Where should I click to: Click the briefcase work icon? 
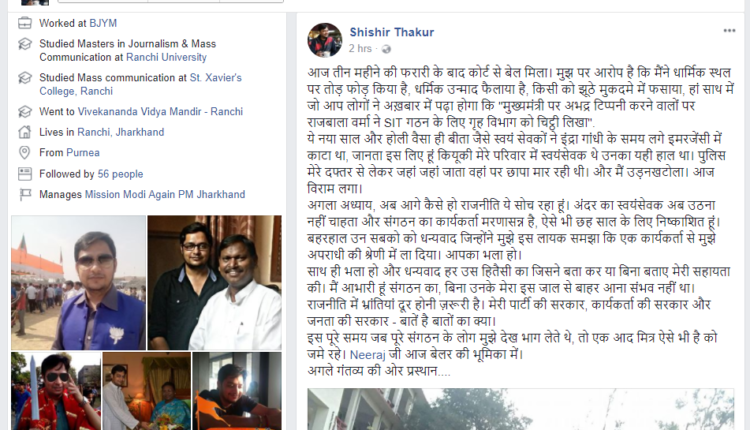pyautogui.click(x=25, y=23)
